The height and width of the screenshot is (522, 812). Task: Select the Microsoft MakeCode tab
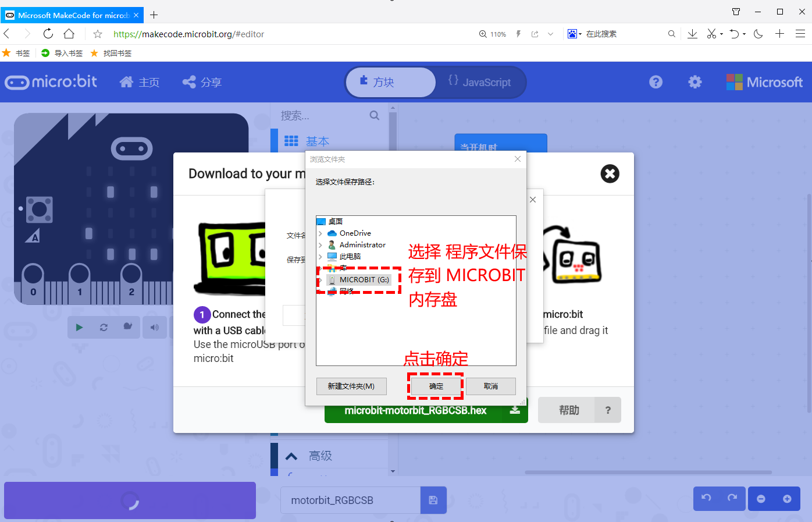[x=72, y=15]
